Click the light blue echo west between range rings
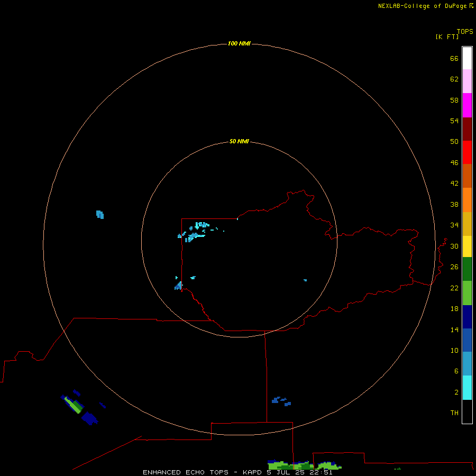Viewport: 476px width, 476px height. click(x=100, y=215)
